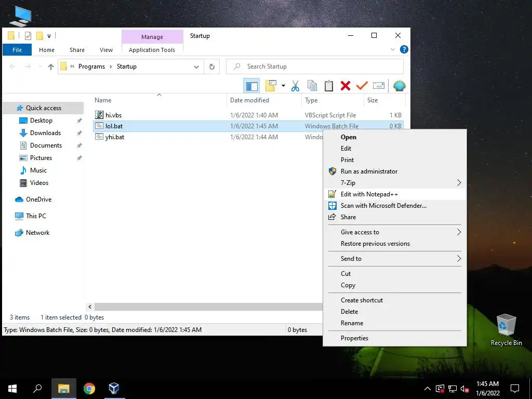The image size is (532, 399).
Task: Click the refresh button next to address bar
Action: (212, 66)
